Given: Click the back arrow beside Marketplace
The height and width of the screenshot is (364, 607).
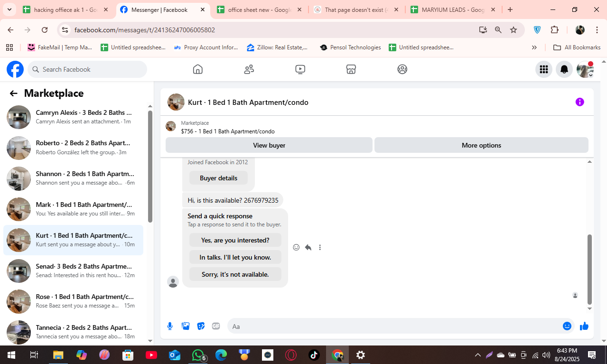Looking at the screenshot, I should click(x=14, y=93).
